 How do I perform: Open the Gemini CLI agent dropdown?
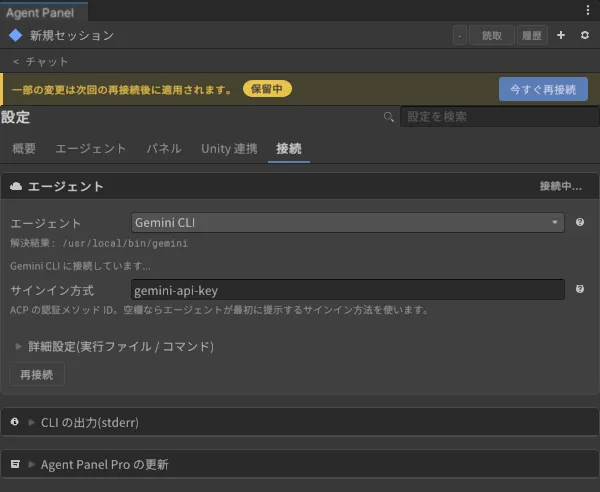tap(347, 223)
